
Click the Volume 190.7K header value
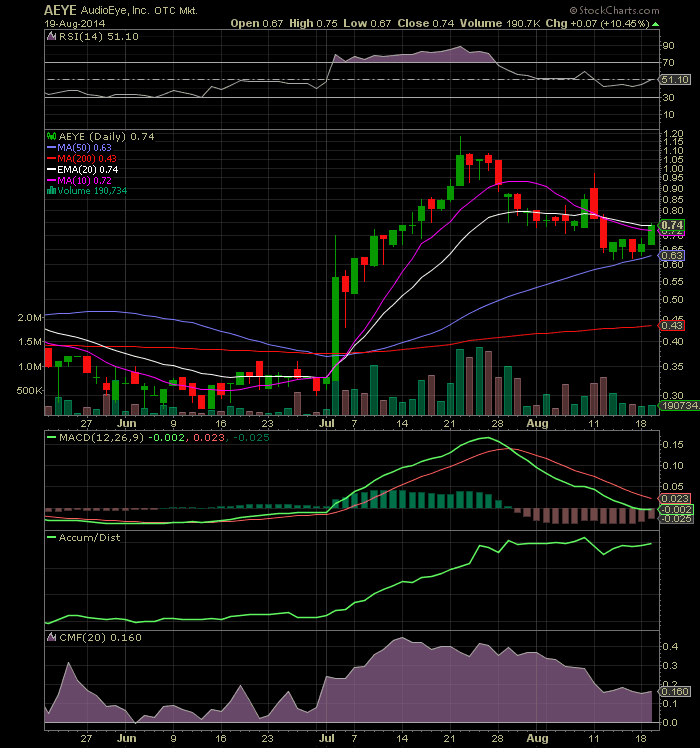(x=500, y=23)
